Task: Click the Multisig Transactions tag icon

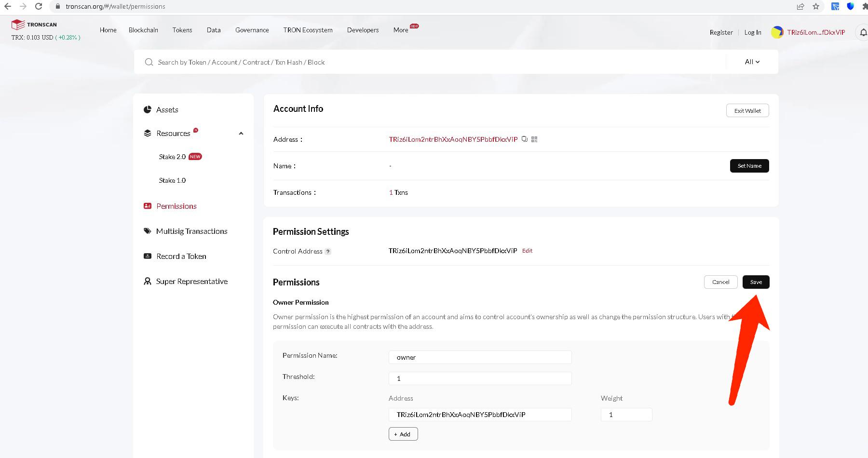Action: pos(148,231)
